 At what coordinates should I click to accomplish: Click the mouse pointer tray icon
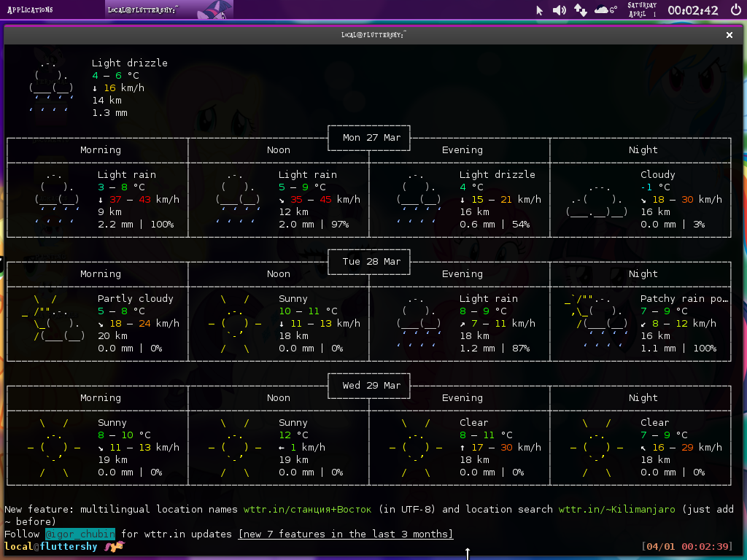[540, 10]
